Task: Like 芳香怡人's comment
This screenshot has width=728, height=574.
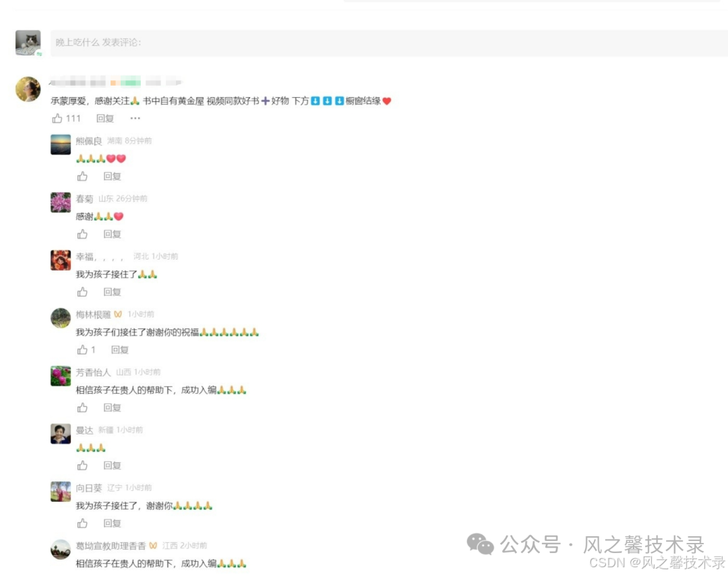Action: [83, 407]
